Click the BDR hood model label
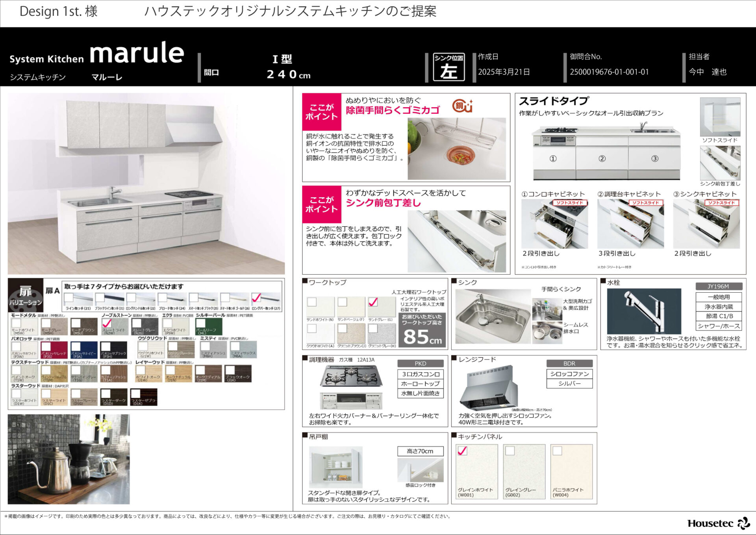The height and width of the screenshot is (535, 756). pos(569,364)
